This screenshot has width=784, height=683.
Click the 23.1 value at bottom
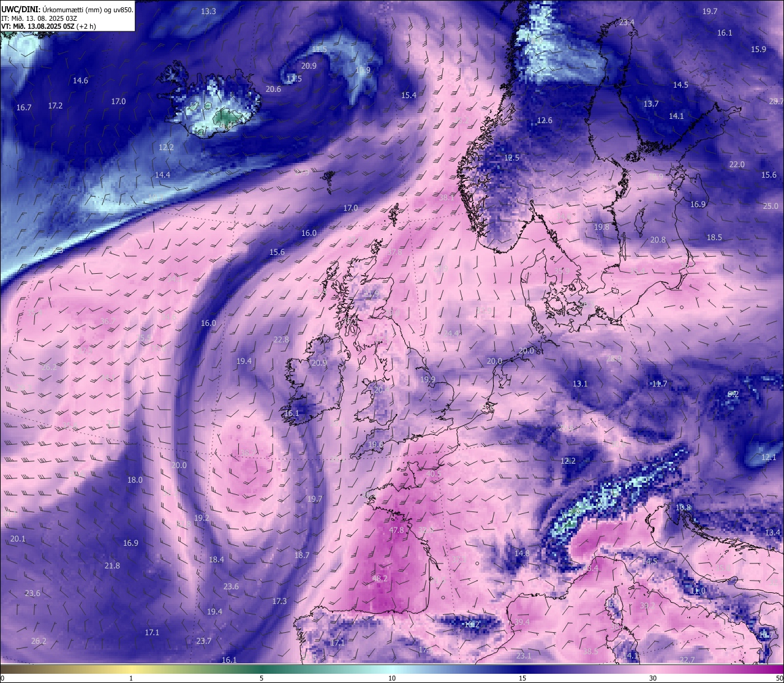[524, 656]
